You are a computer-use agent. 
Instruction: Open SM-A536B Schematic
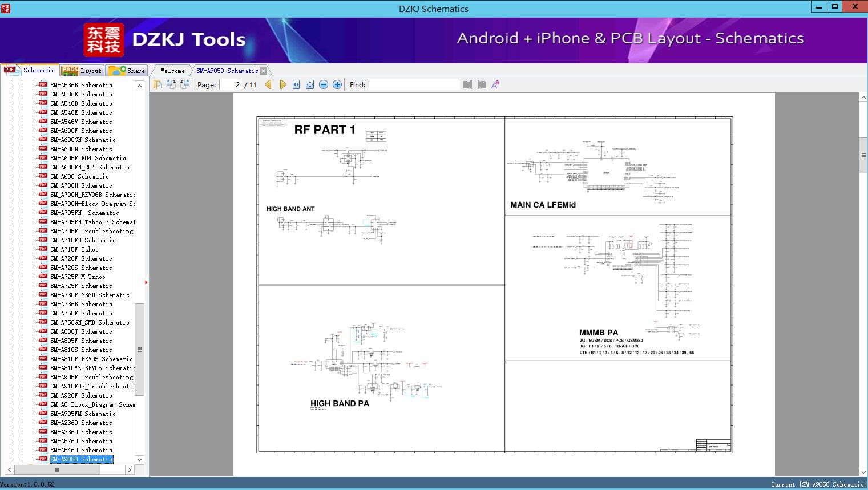pos(81,85)
